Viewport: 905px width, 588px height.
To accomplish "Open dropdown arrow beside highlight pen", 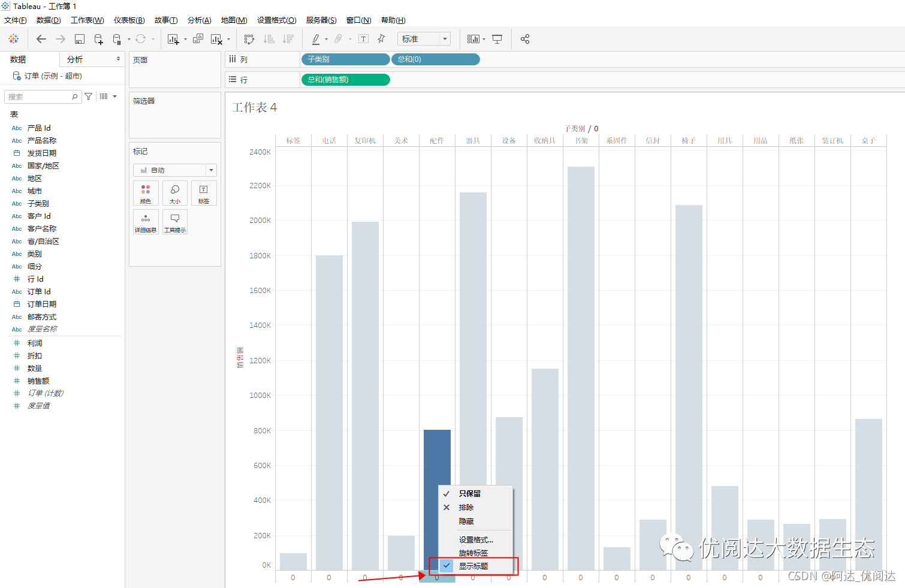I will pos(326,40).
